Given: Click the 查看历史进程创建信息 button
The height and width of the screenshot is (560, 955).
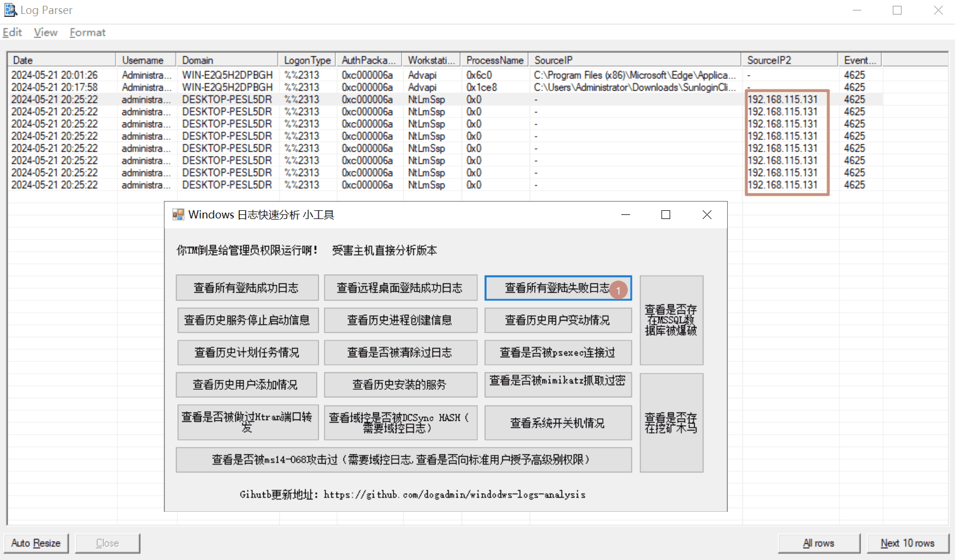Looking at the screenshot, I should coord(400,320).
